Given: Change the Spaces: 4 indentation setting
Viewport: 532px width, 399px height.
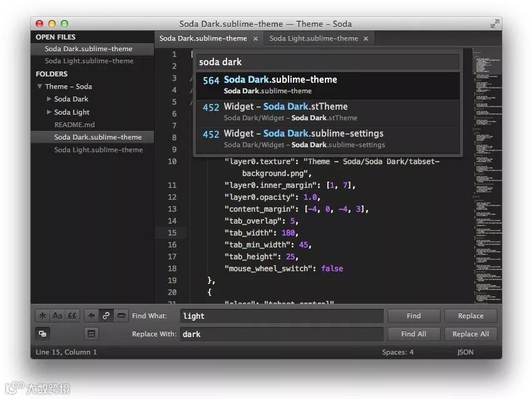Looking at the screenshot, I should click(397, 352).
